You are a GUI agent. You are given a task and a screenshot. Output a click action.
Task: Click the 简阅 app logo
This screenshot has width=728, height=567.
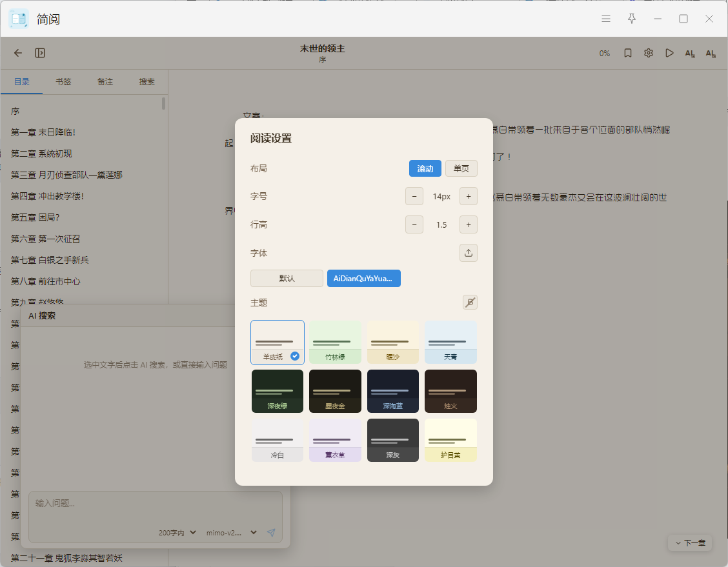pos(19,19)
